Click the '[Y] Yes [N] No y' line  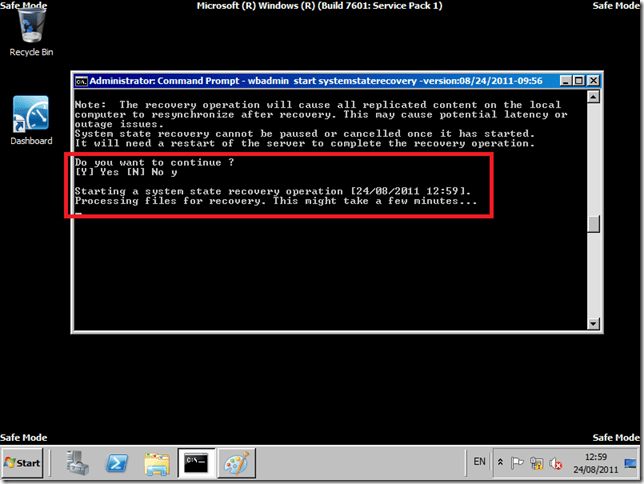point(126,172)
